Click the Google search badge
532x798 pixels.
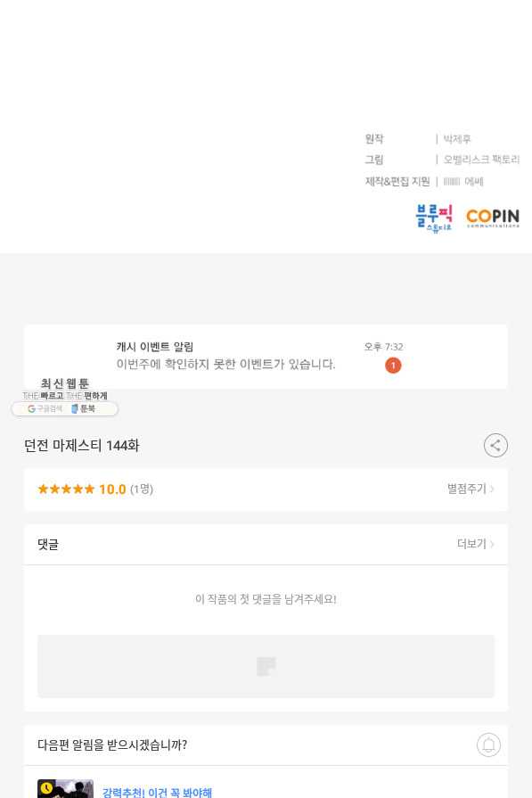coord(45,408)
